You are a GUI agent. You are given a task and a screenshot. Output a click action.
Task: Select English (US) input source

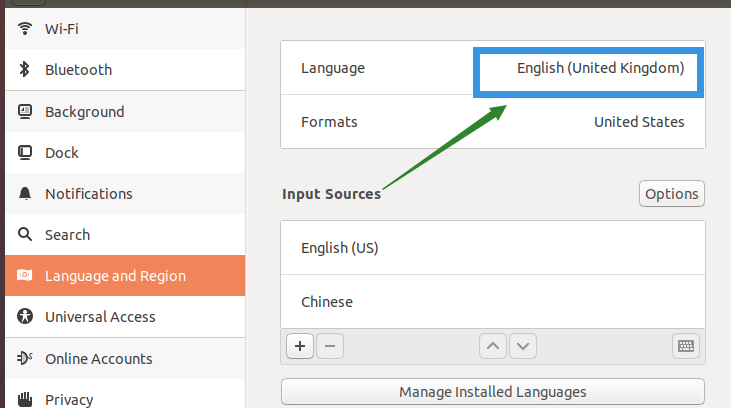(x=493, y=248)
